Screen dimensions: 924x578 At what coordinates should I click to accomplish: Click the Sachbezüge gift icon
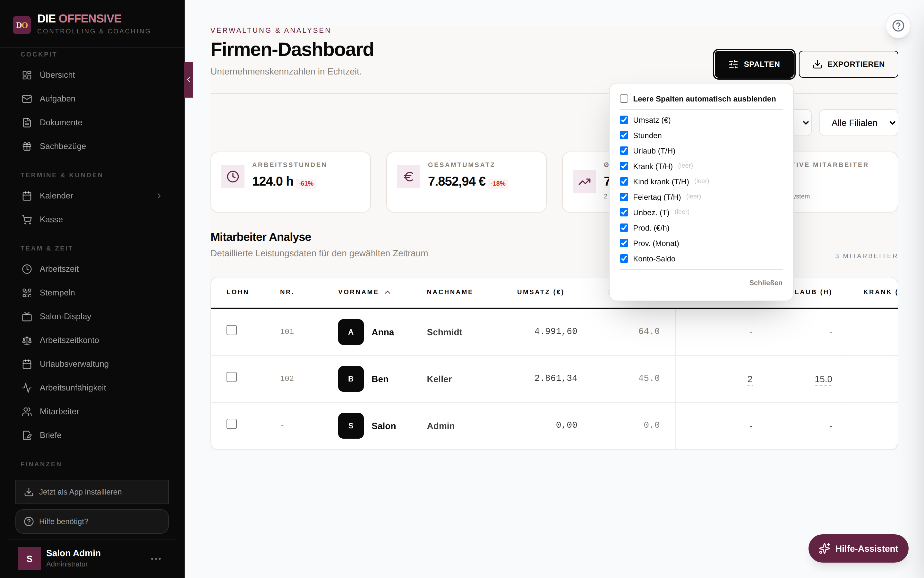click(x=27, y=146)
